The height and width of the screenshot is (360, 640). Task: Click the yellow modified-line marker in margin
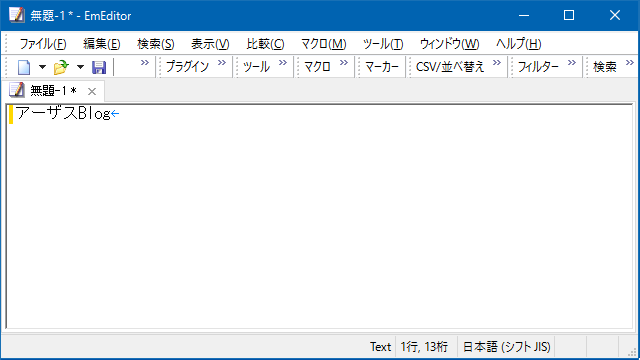[11, 114]
